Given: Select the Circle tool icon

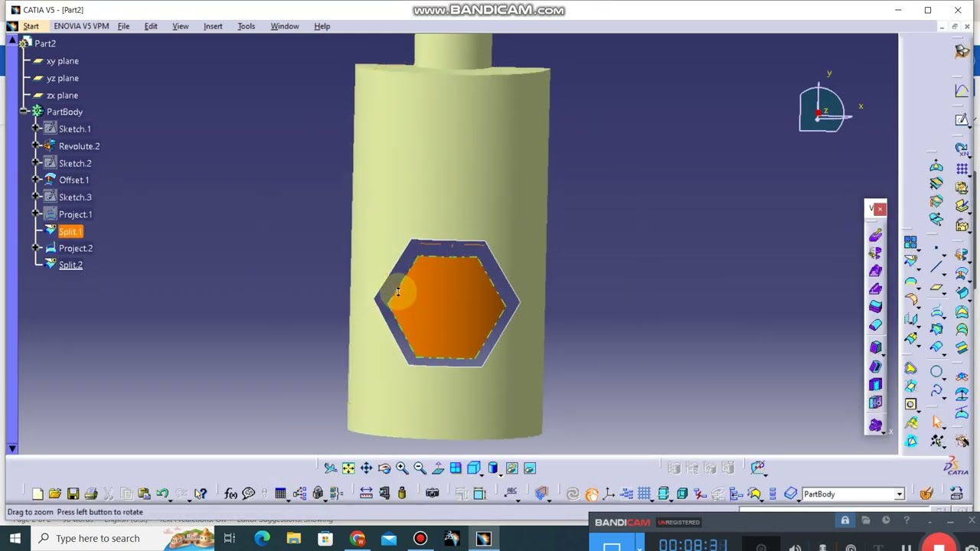Looking at the screenshot, I should point(936,372).
